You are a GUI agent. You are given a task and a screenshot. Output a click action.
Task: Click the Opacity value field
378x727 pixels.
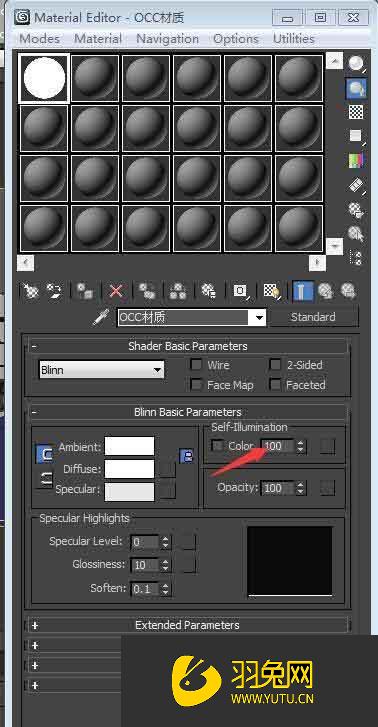coord(277,488)
